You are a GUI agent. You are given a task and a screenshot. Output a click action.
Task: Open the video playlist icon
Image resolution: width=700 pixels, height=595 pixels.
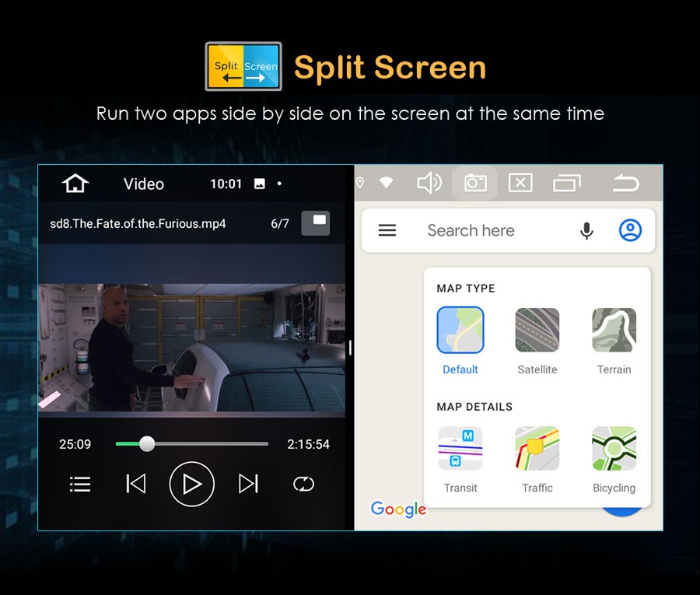click(80, 484)
